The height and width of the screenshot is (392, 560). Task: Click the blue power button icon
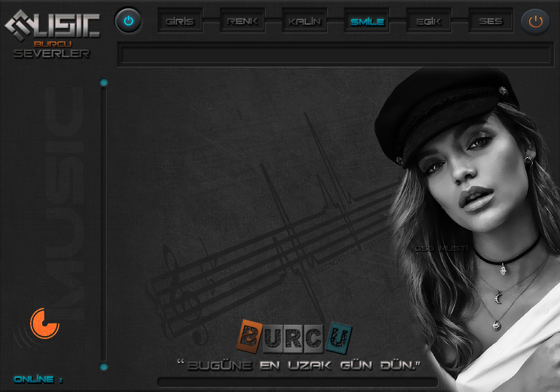coord(128,21)
